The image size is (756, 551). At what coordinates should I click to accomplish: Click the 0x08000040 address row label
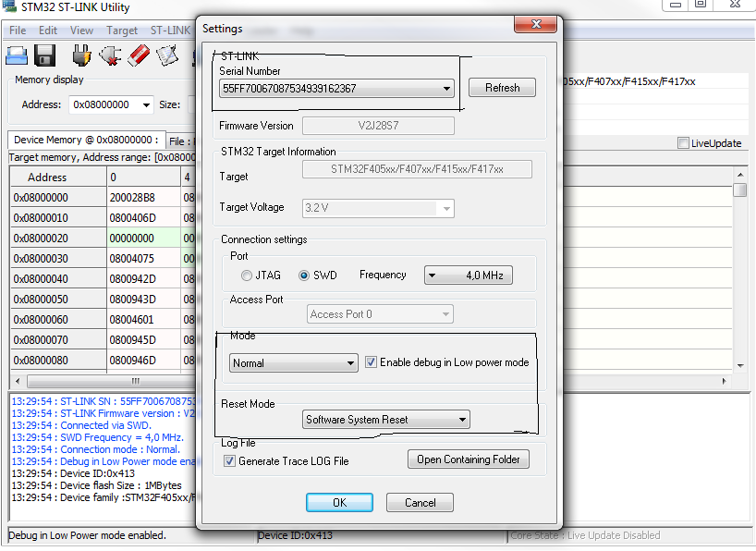tap(58, 278)
